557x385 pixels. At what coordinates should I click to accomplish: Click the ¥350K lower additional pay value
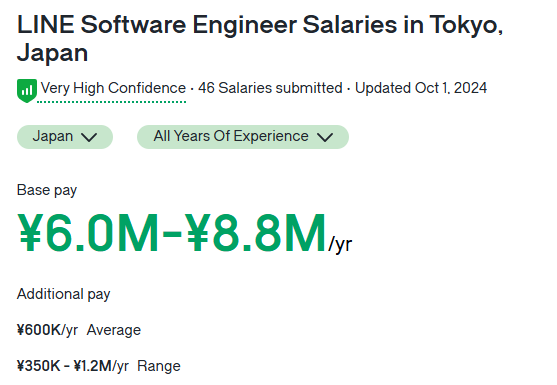[38, 366]
